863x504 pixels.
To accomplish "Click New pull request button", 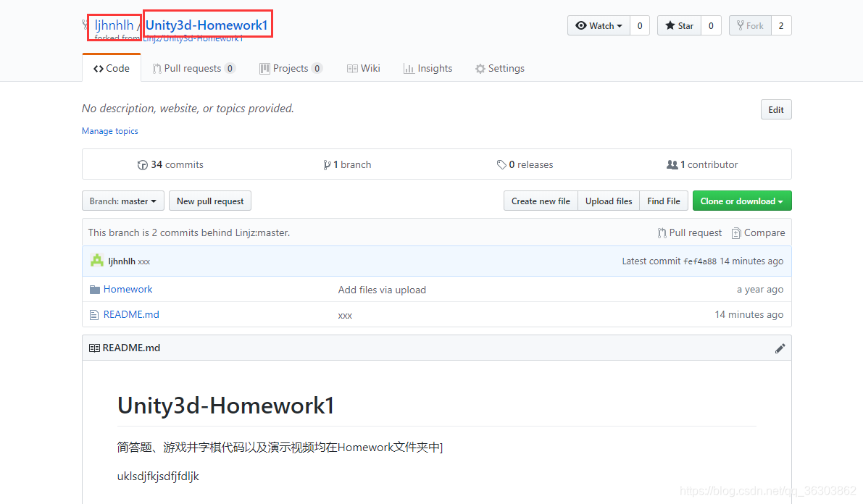I will [x=210, y=201].
